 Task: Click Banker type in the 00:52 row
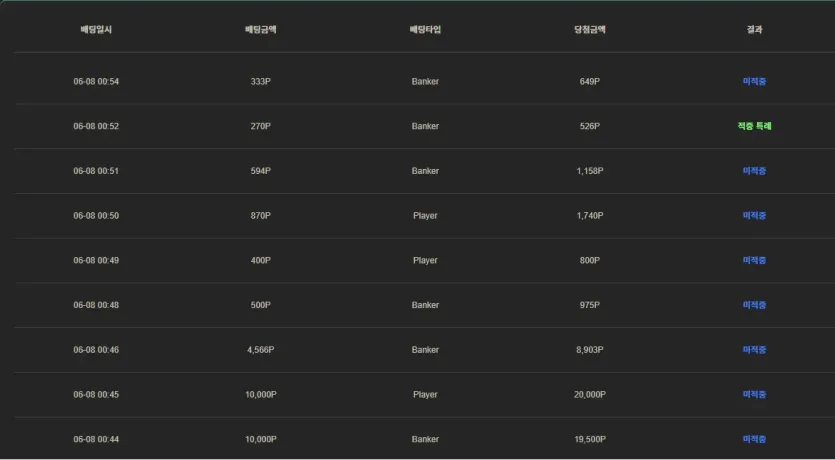coord(425,126)
